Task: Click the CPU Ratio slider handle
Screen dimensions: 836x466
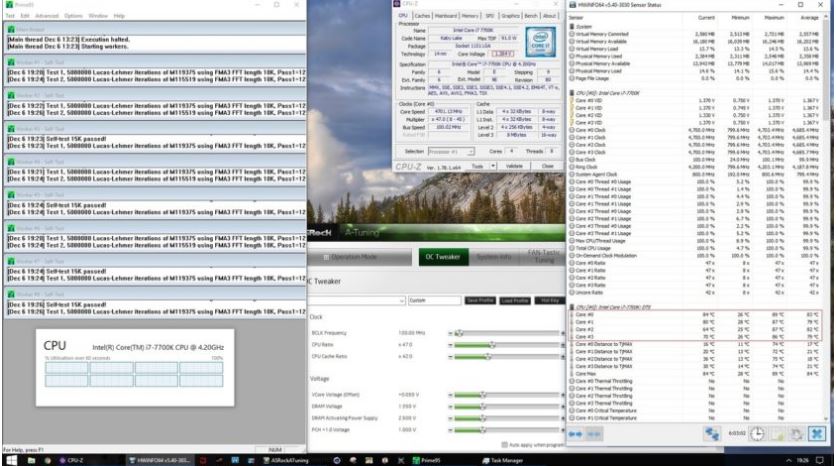Action: pos(492,345)
